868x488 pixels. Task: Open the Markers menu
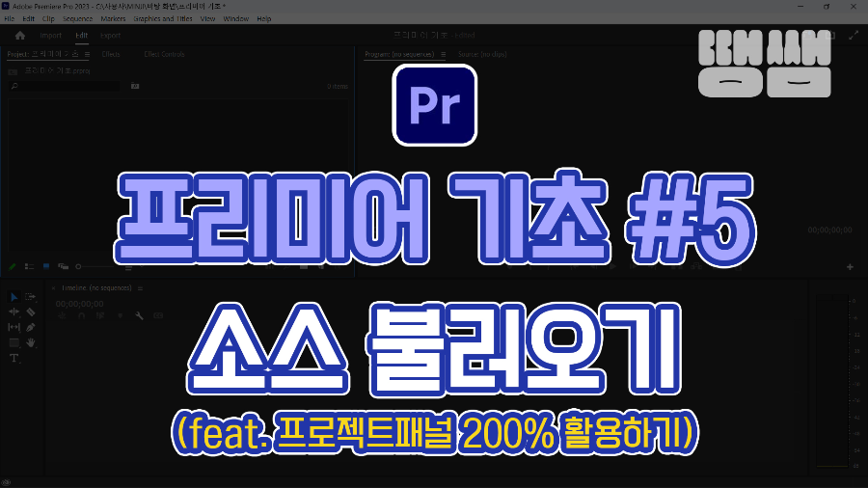pyautogui.click(x=113, y=19)
